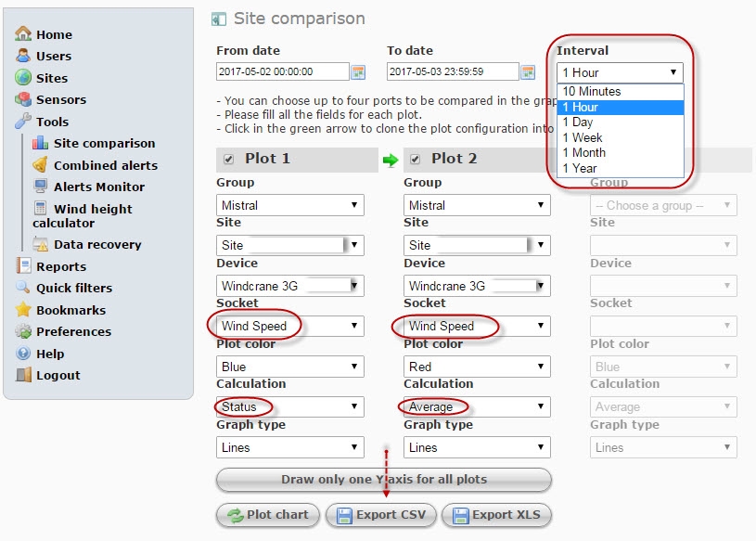
Task: Choose 10 Minutes interval option
Action: coord(620,92)
